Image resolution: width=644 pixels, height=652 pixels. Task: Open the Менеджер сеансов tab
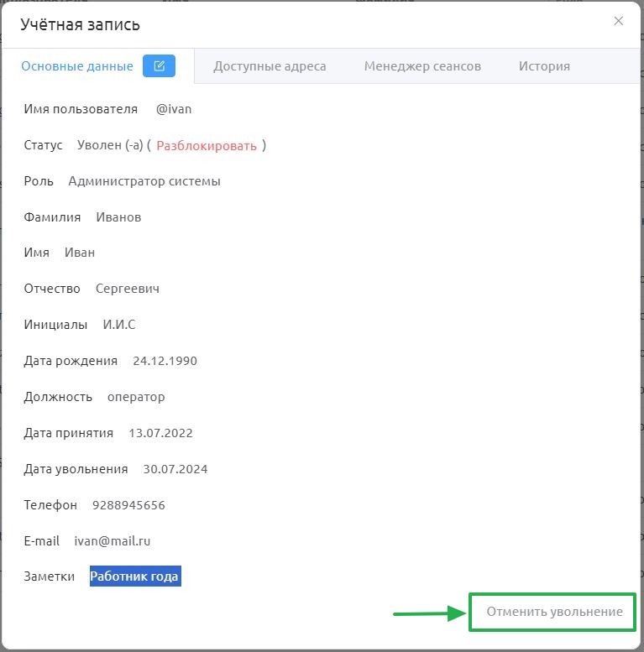422,66
